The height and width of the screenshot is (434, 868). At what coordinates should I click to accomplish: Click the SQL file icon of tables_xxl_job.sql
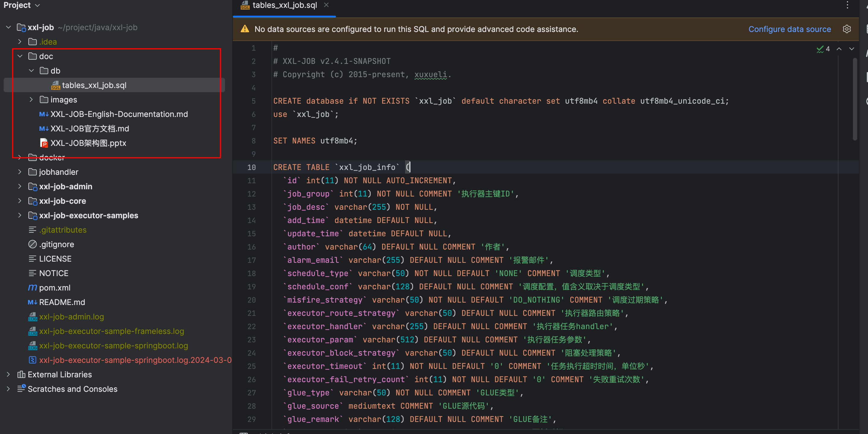(55, 85)
